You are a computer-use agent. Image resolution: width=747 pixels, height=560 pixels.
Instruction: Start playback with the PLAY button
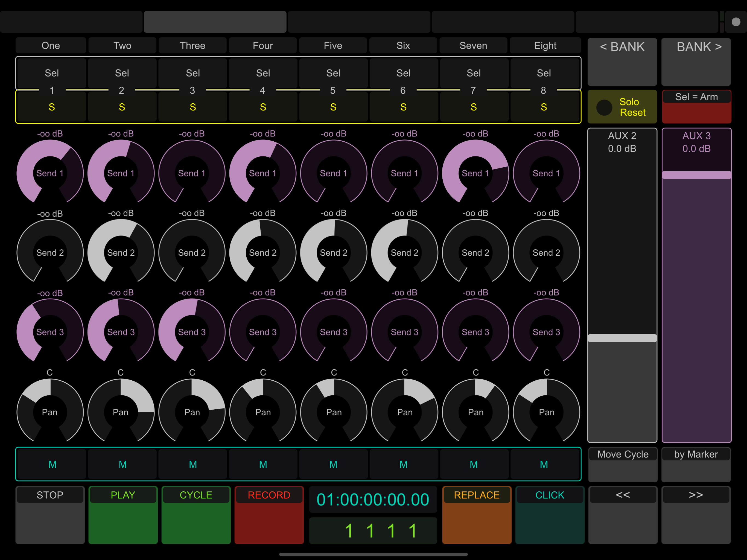point(123,515)
